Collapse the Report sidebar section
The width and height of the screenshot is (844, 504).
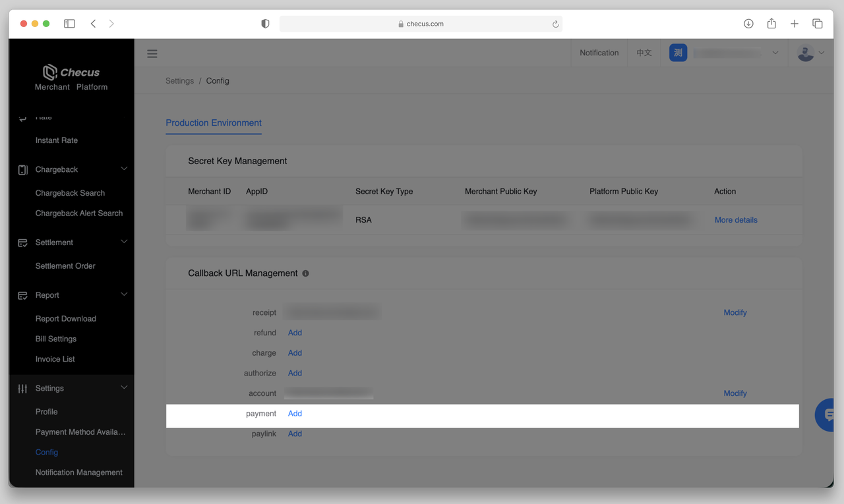(124, 295)
